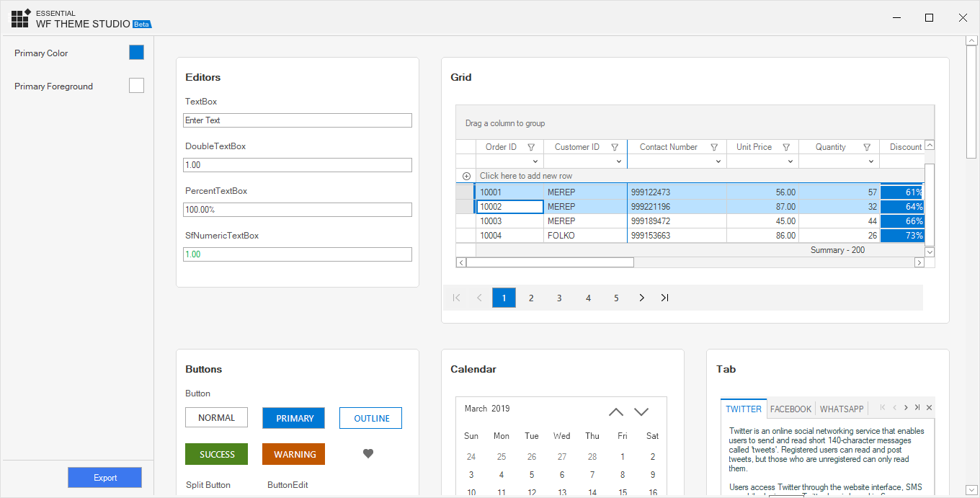Select page 2 in pager

531,298
